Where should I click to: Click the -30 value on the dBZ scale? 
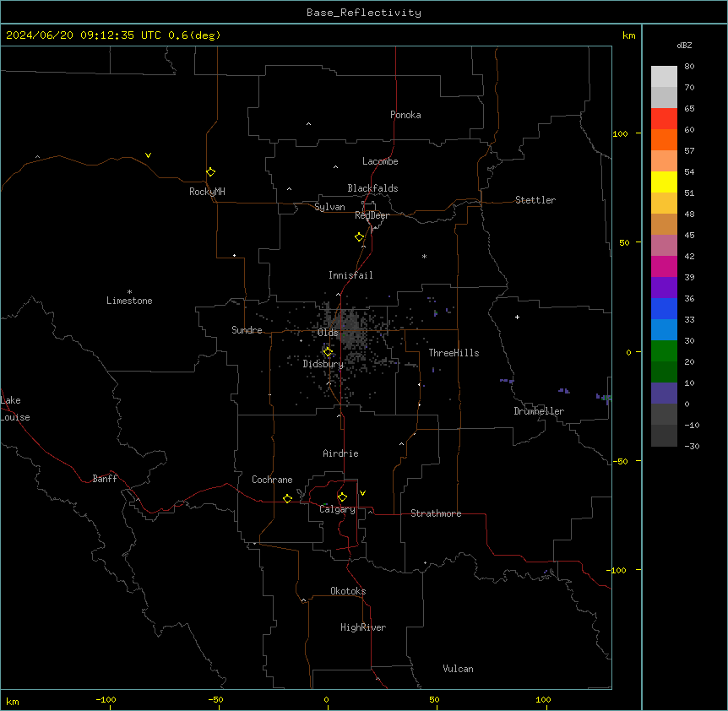[x=692, y=446]
